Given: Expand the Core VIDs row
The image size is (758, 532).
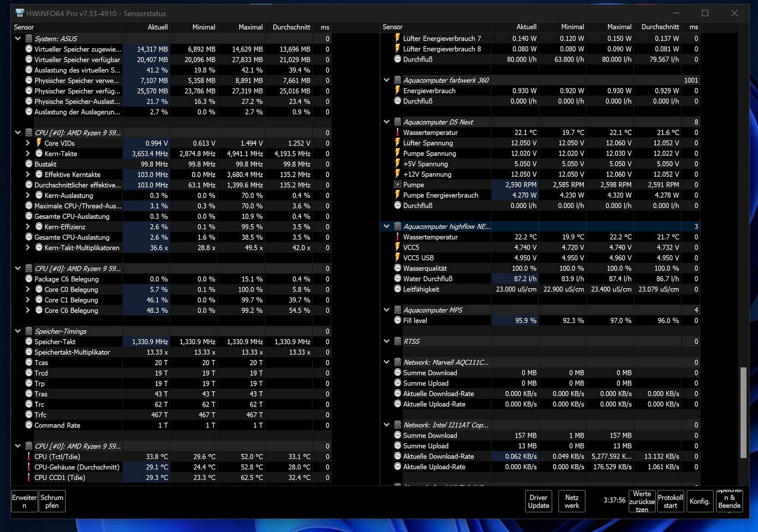Looking at the screenshot, I should click(27, 143).
